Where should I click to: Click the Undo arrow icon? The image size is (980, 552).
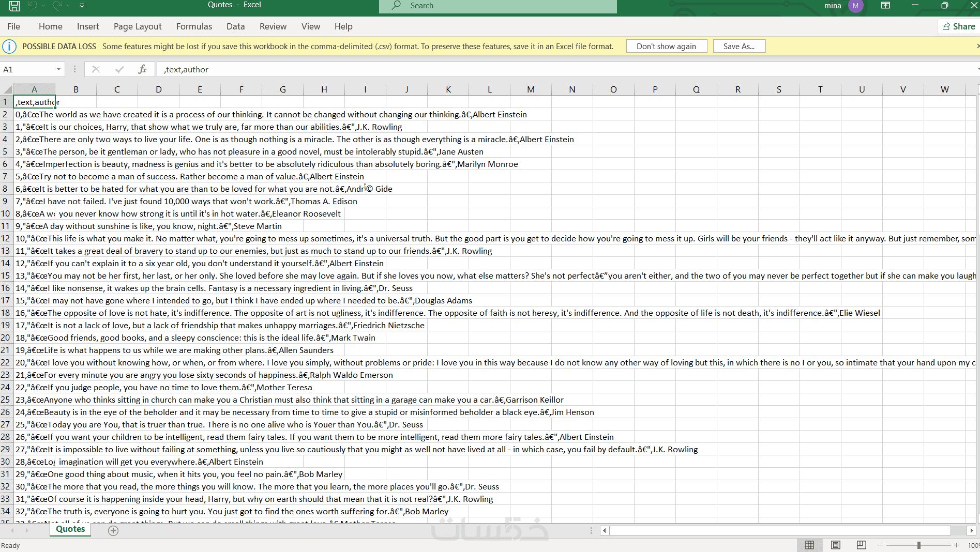32,6
